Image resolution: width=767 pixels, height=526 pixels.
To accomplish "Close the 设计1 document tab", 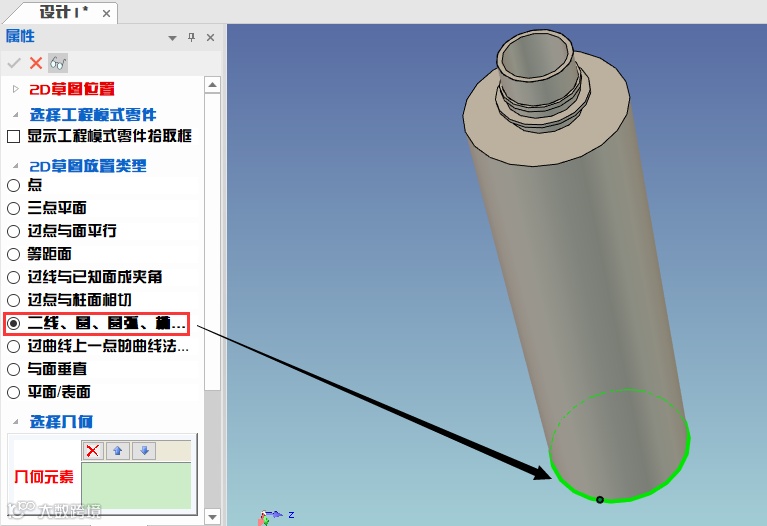I will [106, 14].
